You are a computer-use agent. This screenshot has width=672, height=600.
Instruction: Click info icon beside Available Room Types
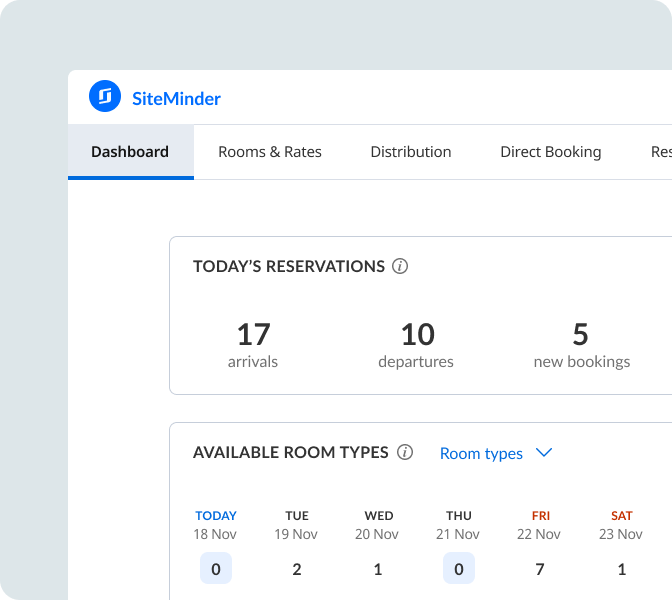point(405,453)
